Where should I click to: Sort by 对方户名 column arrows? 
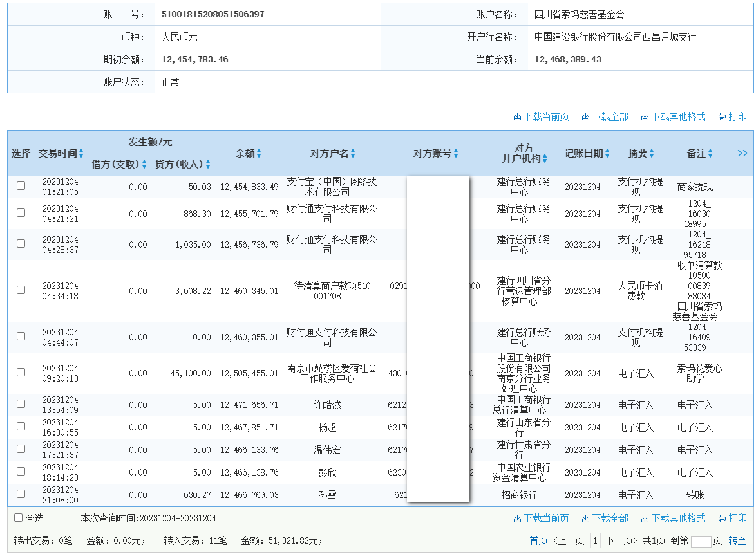pos(353,153)
